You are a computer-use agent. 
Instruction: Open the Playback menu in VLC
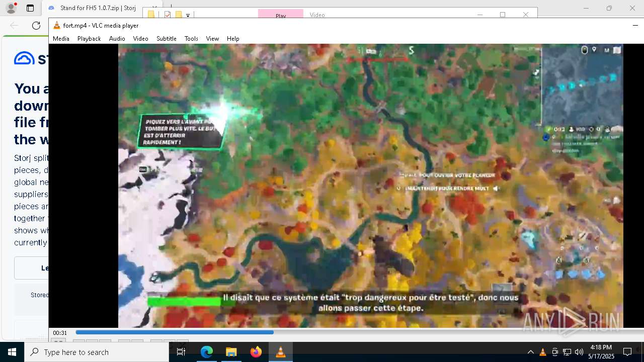click(x=89, y=39)
